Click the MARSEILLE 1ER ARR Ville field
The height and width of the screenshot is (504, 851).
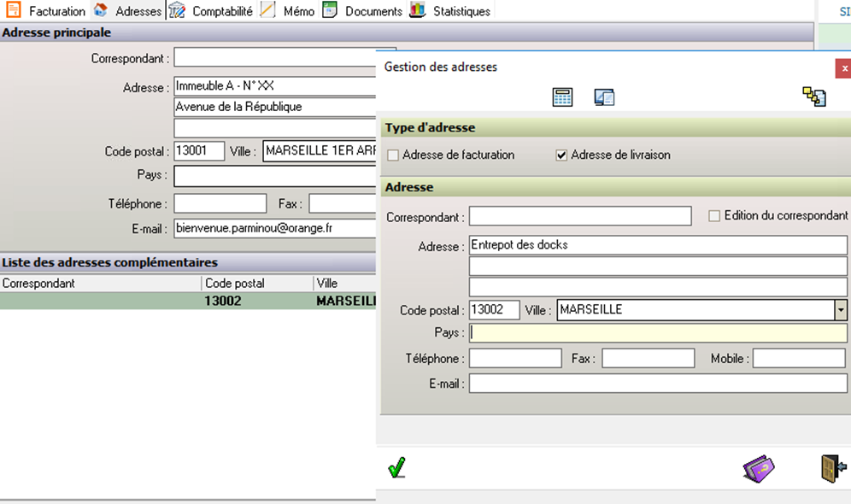[320, 151]
